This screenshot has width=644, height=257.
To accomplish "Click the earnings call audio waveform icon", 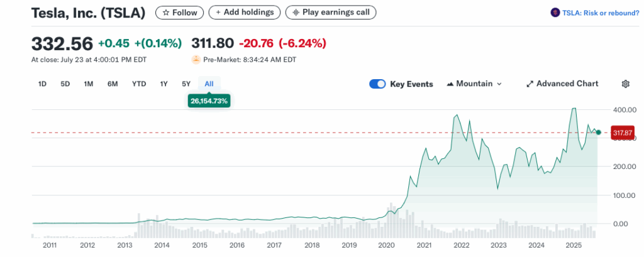I will pos(295,12).
